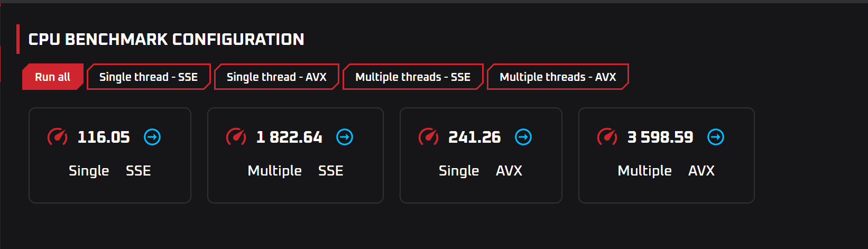Click the speedometer icon in the Multiple SSE card
Screen dimensions: 868x249
coord(236,137)
